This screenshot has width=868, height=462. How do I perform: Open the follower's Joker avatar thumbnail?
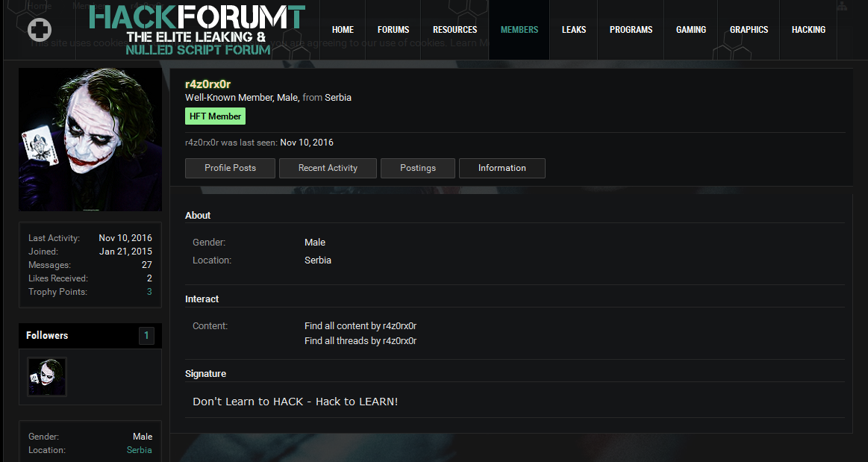coord(47,377)
